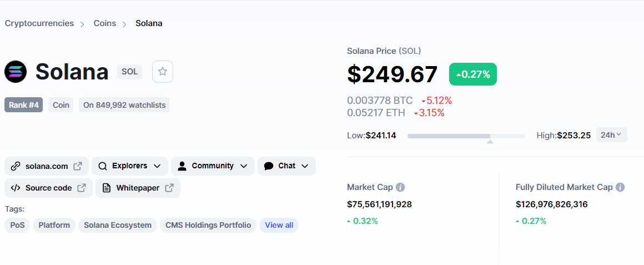
Task: Open Fully Diluted Market Cap info icon
Action: (620, 187)
